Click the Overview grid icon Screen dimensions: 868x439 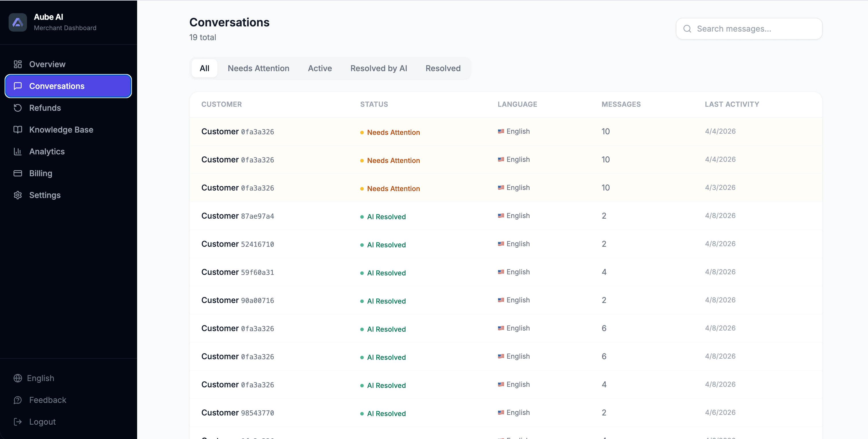pyautogui.click(x=17, y=64)
